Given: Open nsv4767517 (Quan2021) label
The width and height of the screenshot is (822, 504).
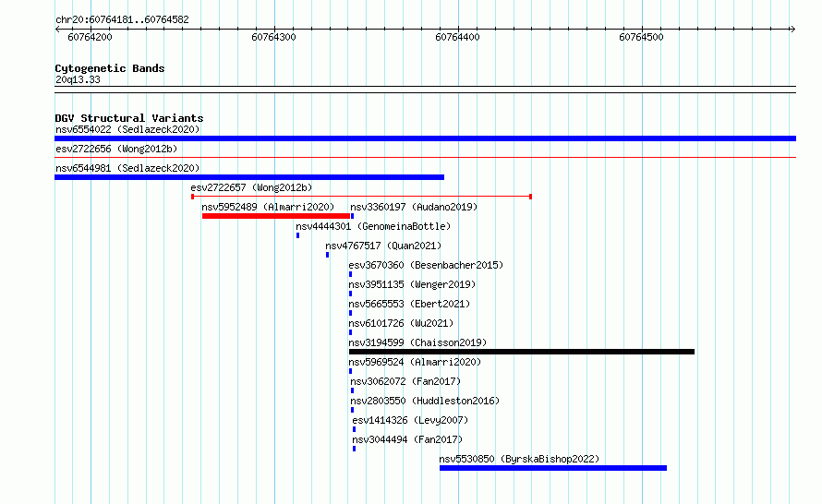Looking at the screenshot, I should 383,246.
